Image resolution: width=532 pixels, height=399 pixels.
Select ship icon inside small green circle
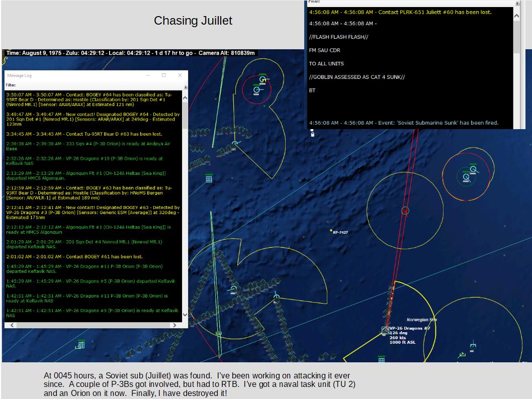(x=467, y=177)
